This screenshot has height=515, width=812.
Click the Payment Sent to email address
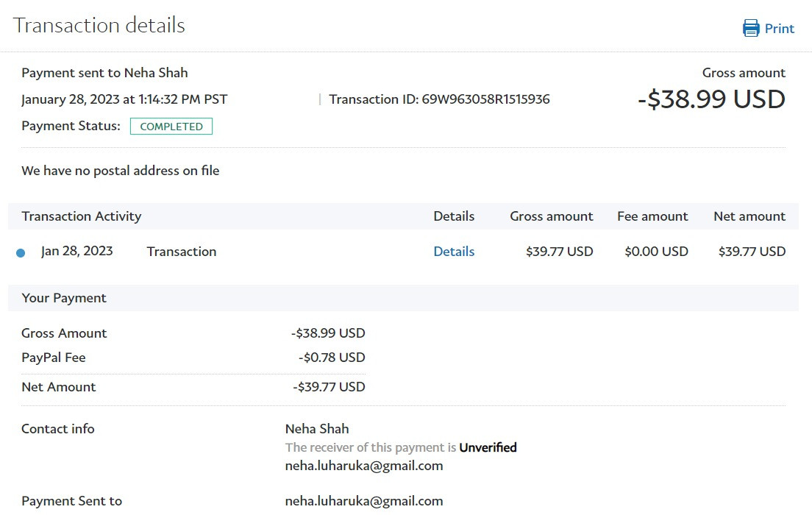(364, 501)
